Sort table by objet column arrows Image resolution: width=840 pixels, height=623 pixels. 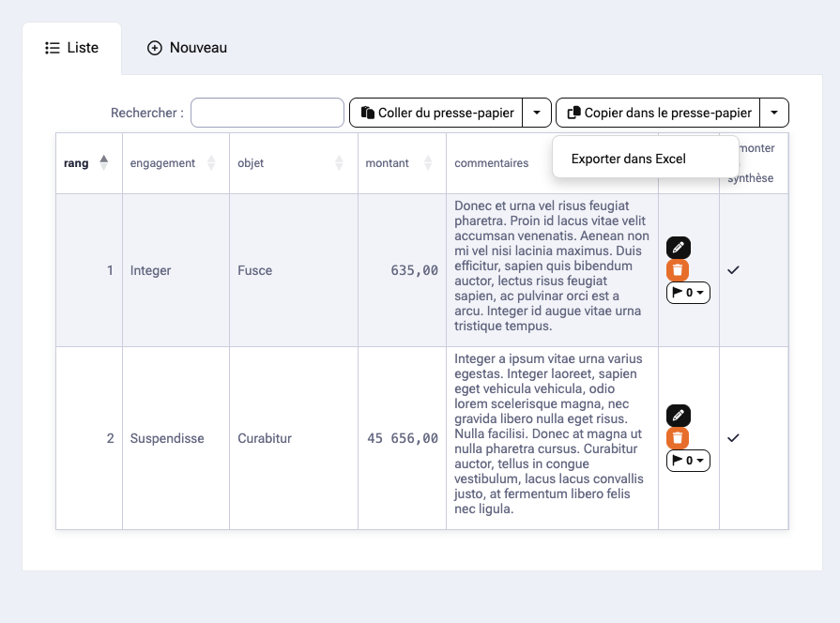(x=339, y=163)
